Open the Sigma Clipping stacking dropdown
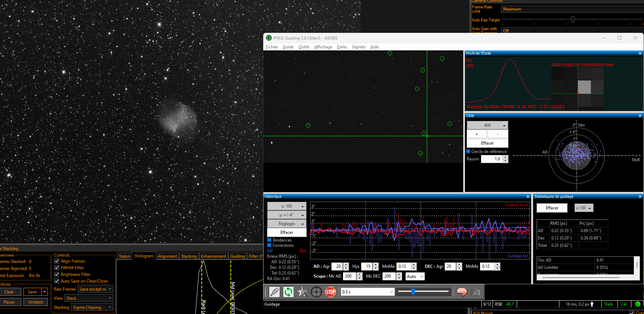The width and height of the screenshot is (644, 314). pyautogui.click(x=92, y=307)
